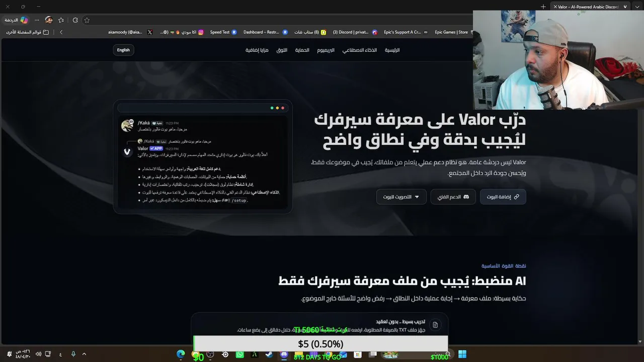644x362 pixels.
Task: Open the Speed Test bookmark
Action: pos(223,32)
